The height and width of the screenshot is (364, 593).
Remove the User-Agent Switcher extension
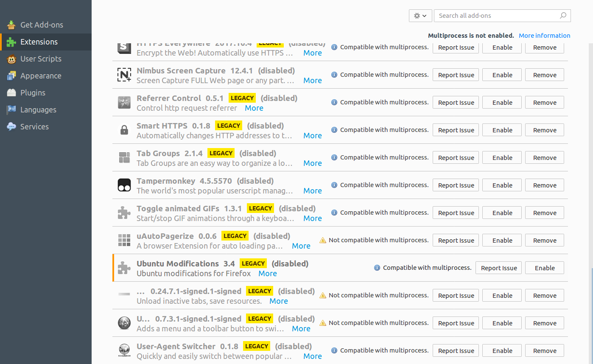pos(545,351)
